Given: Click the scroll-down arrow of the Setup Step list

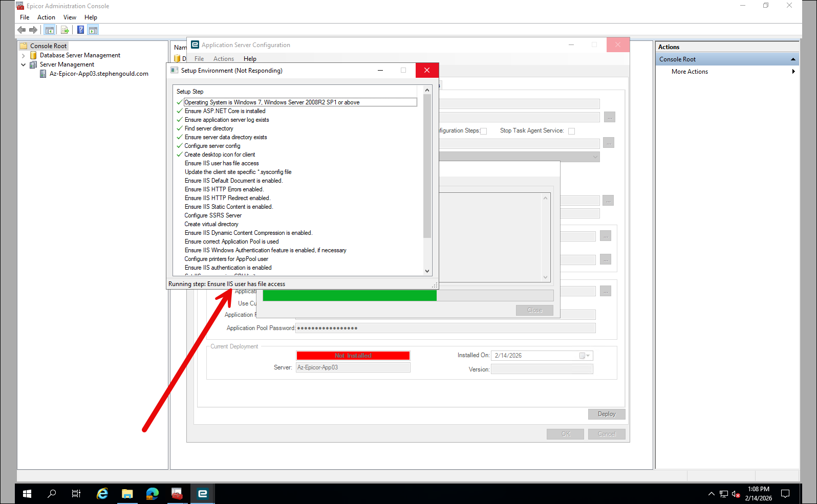Looking at the screenshot, I should click(427, 271).
